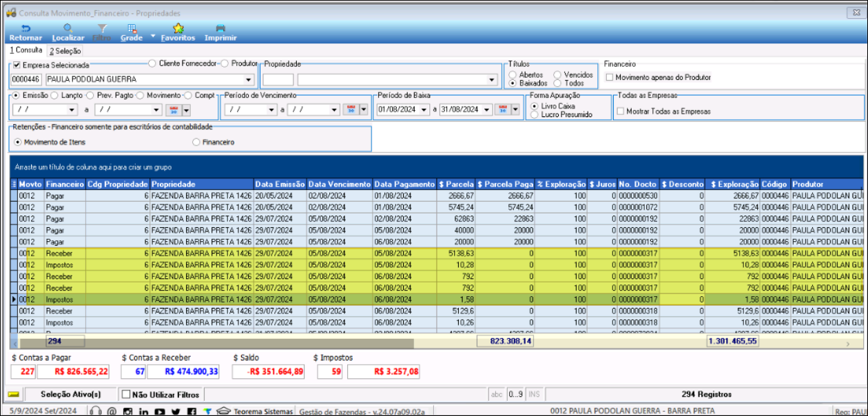
Task: Tick the Não Utilizar Filtros checkbox
Action: 125,395
